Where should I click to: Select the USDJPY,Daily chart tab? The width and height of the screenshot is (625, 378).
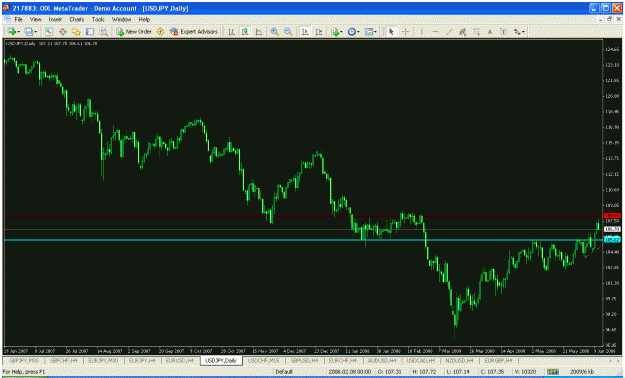click(x=221, y=360)
